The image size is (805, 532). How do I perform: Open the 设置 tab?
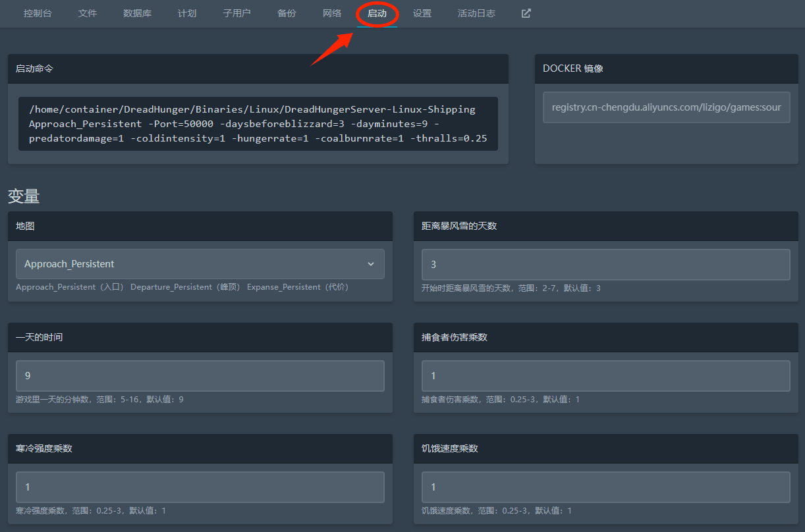pos(422,13)
